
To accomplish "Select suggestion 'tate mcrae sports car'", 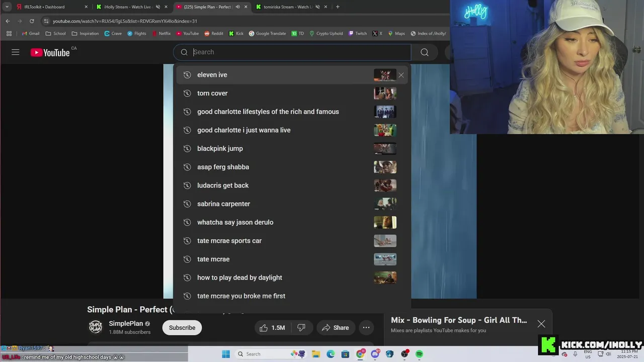I will coord(292,241).
